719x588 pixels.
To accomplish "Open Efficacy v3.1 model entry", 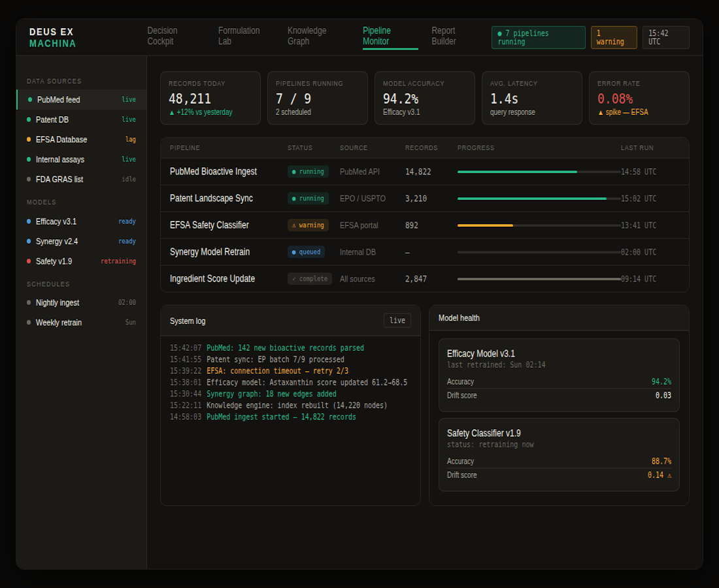I will (82, 221).
